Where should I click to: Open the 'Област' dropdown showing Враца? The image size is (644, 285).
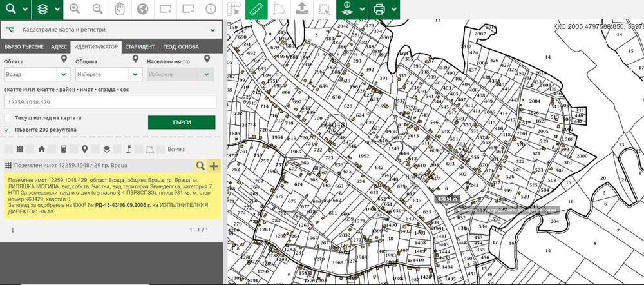36,75
